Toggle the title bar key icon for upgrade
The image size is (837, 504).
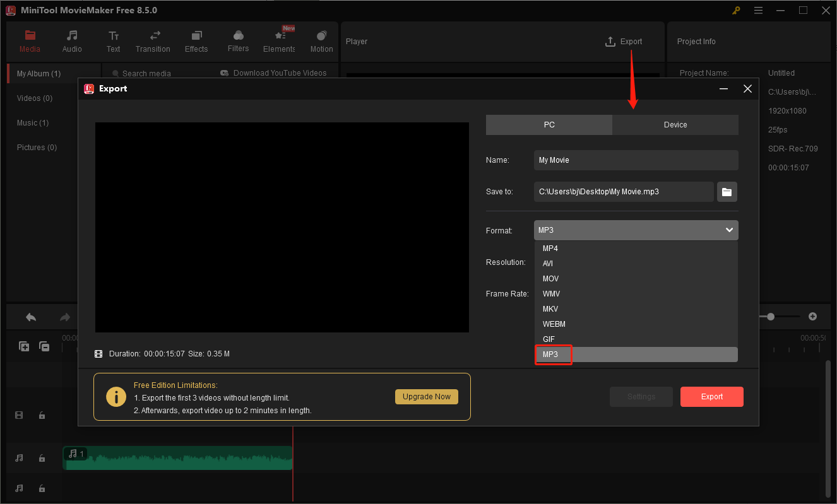point(736,10)
